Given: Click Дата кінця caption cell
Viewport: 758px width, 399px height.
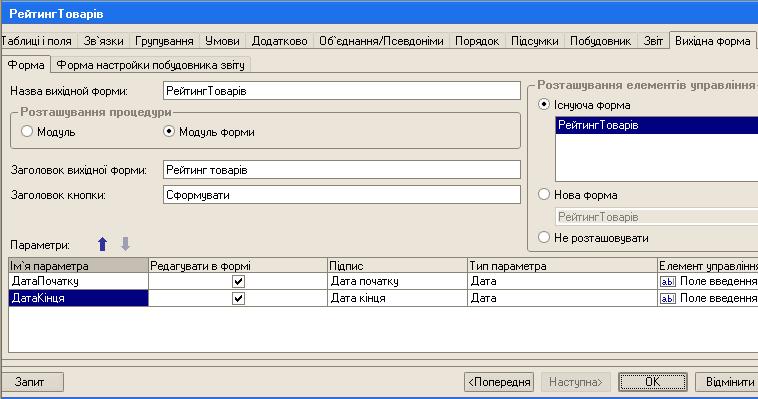Looking at the screenshot, I should [397, 298].
